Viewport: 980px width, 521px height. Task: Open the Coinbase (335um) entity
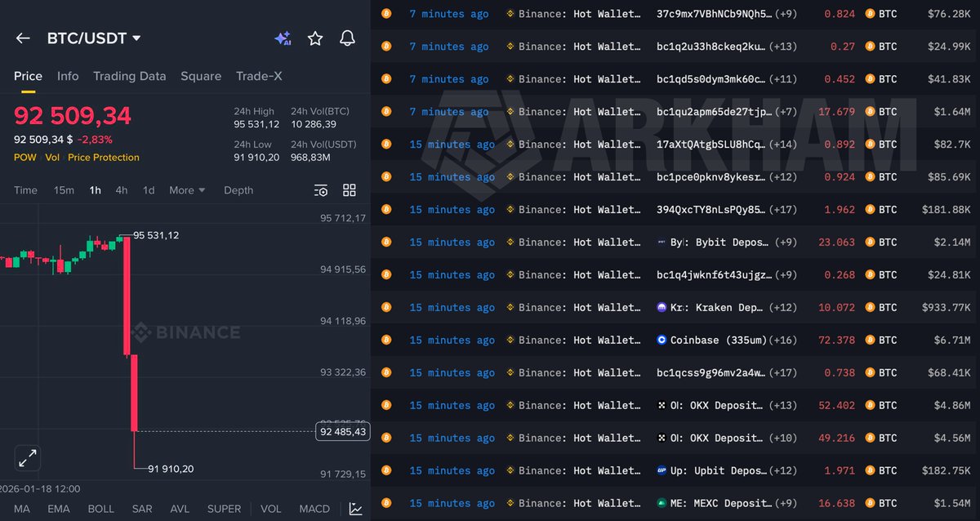point(718,341)
